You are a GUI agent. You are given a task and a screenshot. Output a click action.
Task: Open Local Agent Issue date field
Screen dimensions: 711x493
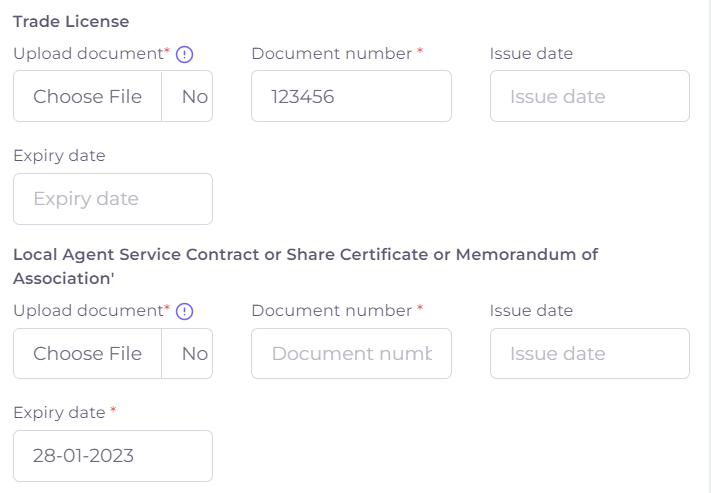pyautogui.click(x=589, y=354)
